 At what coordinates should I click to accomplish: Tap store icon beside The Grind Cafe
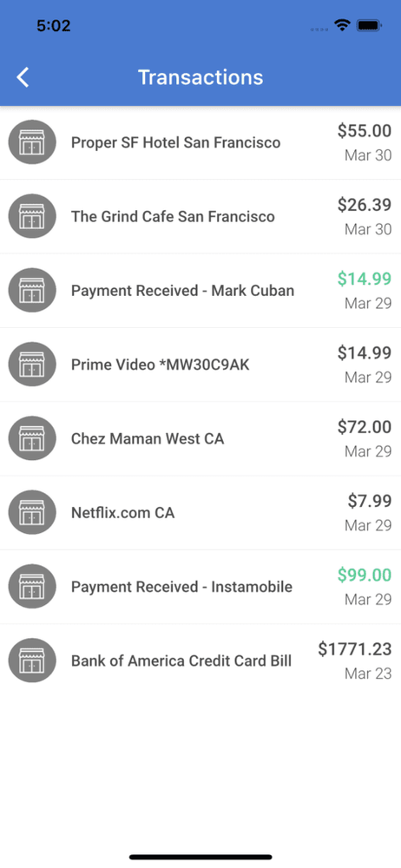[32, 216]
